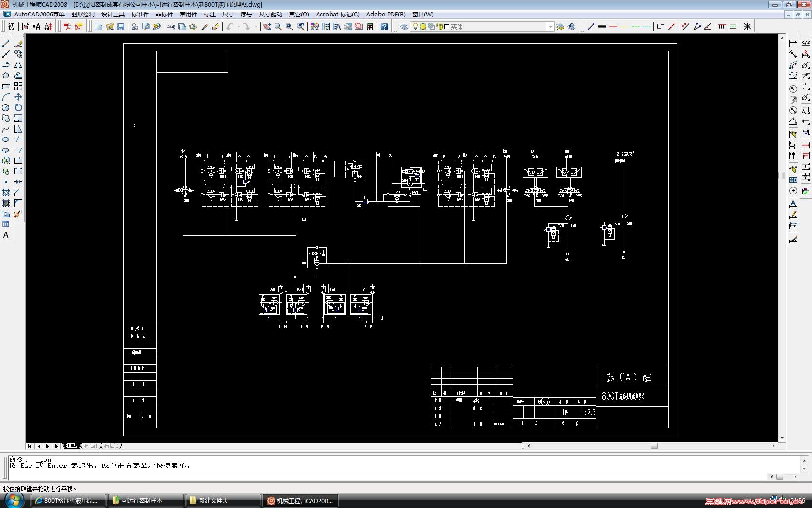Viewport: 812px width, 508px height.
Task: Select the Circle drawing tool
Action: 6,107
